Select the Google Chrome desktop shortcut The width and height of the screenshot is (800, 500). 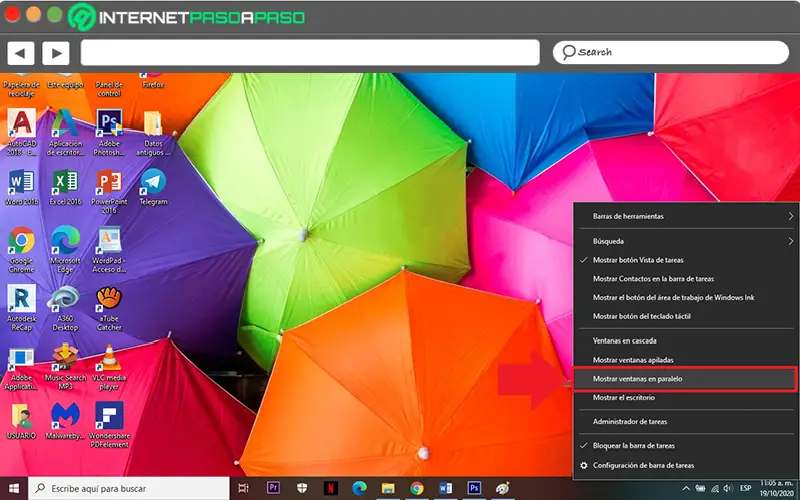21,250
